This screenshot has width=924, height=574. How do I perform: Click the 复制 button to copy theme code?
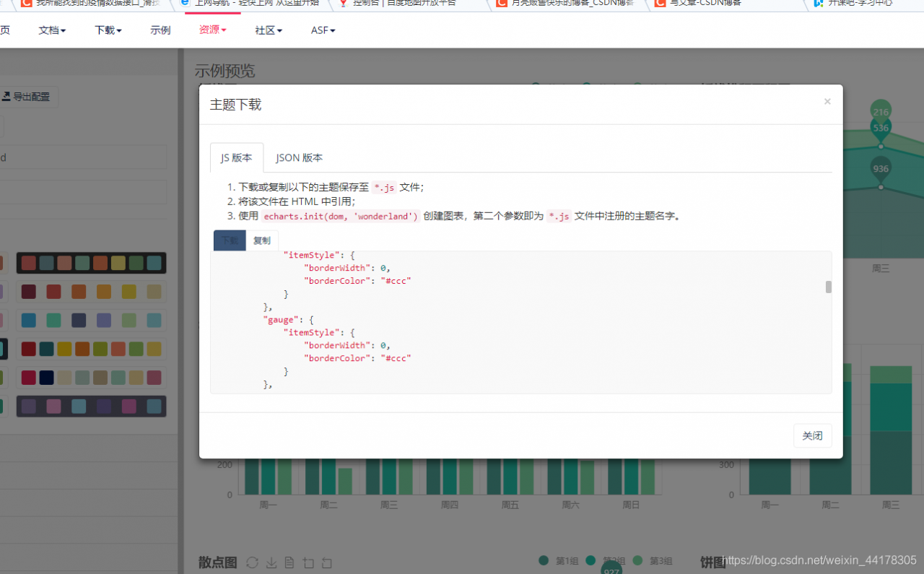[x=262, y=240]
